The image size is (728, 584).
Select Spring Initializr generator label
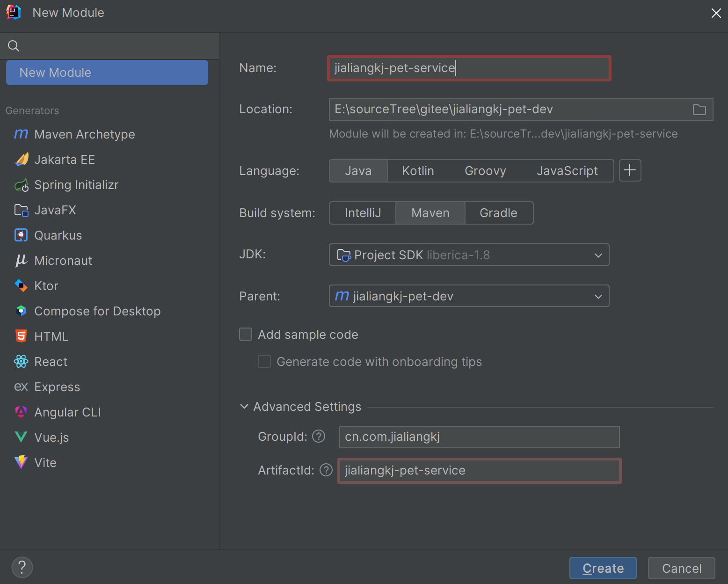tap(77, 185)
